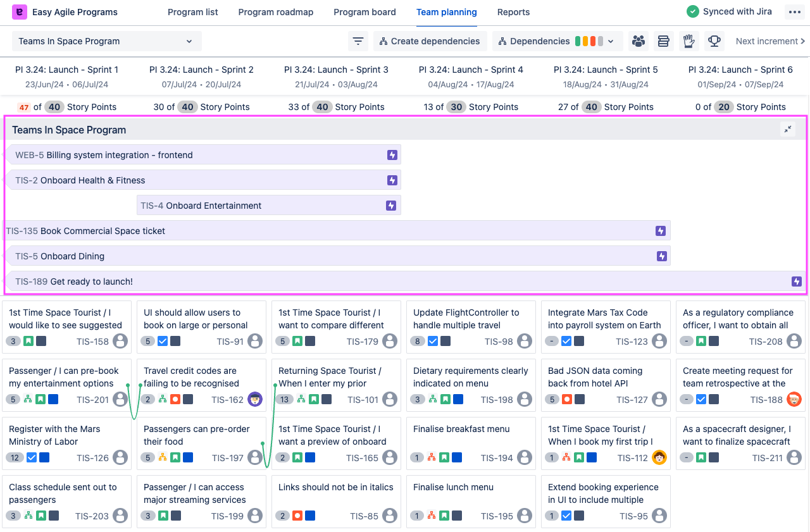Click the task checkbox icon on TIS-126
Image resolution: width=810 pixels, height=532 pixels.
(32, 458)
